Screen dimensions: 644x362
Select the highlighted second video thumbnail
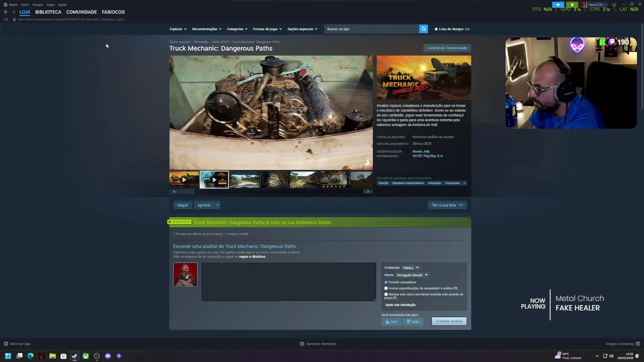[x=214, y=179]
